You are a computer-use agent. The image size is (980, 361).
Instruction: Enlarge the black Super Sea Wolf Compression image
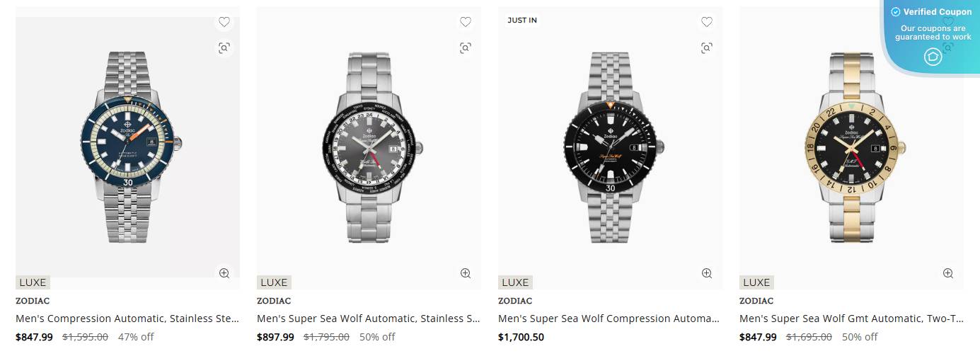(707, 273)
